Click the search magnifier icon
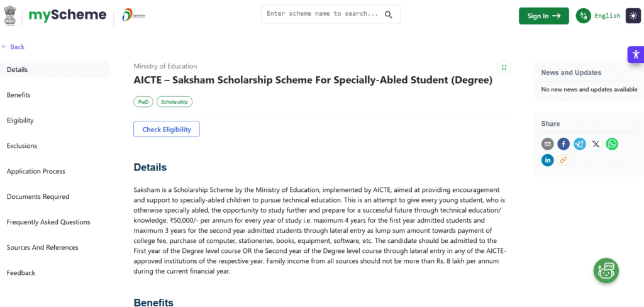Image resolution: width=644 pixels, height=307 pixels. pyautogui.click(x=389, y=14)
